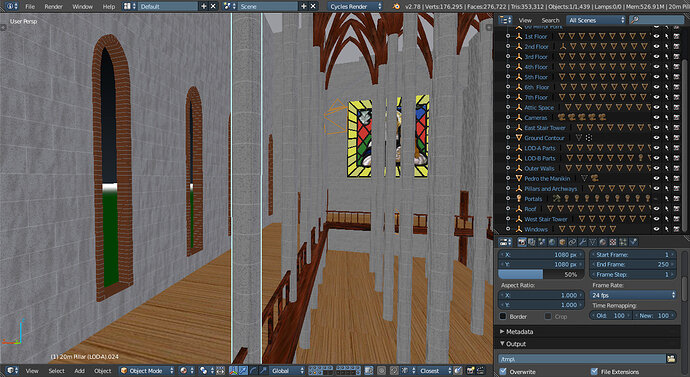Adjust the 50% resolution percentage slider
This screenshot has height=377, width=690.
click(x=541, y=275)
